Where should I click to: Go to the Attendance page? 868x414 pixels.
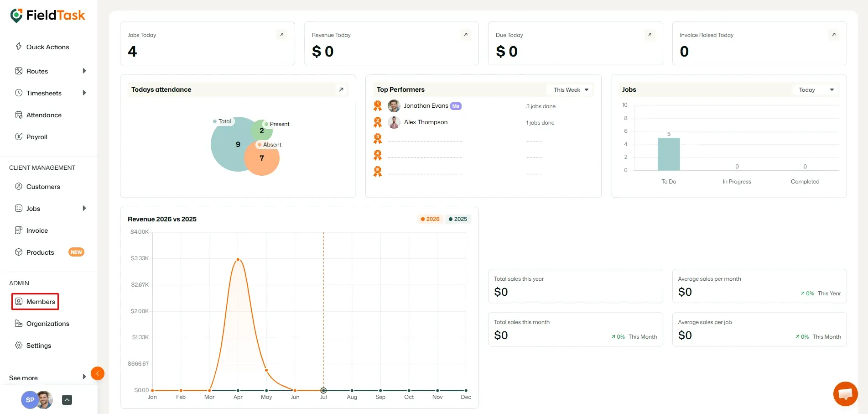tap(44, 115)
